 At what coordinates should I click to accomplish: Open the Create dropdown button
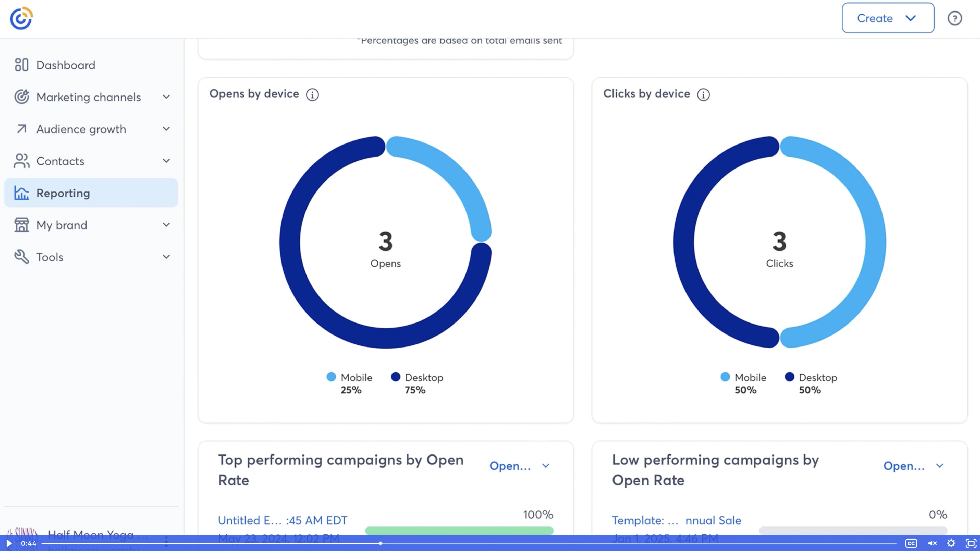tap(888, 18)
